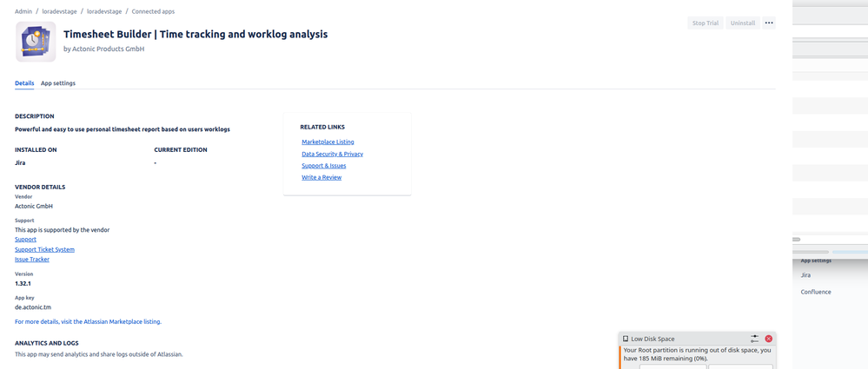Open first loradevstage breadcrumb link

[x=59, y=11]
